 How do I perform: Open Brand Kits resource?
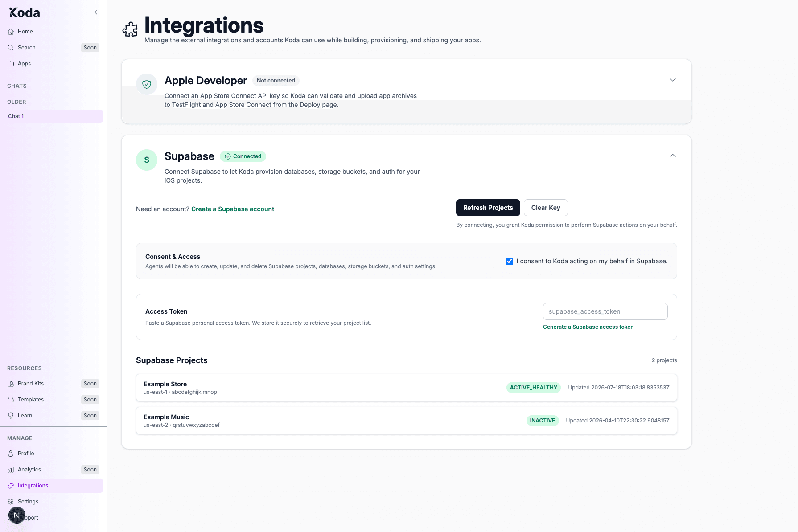pos(53,384)
